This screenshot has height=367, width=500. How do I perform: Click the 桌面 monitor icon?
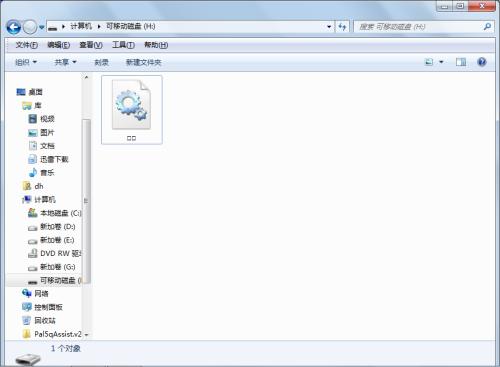click(x=21, y=92)
